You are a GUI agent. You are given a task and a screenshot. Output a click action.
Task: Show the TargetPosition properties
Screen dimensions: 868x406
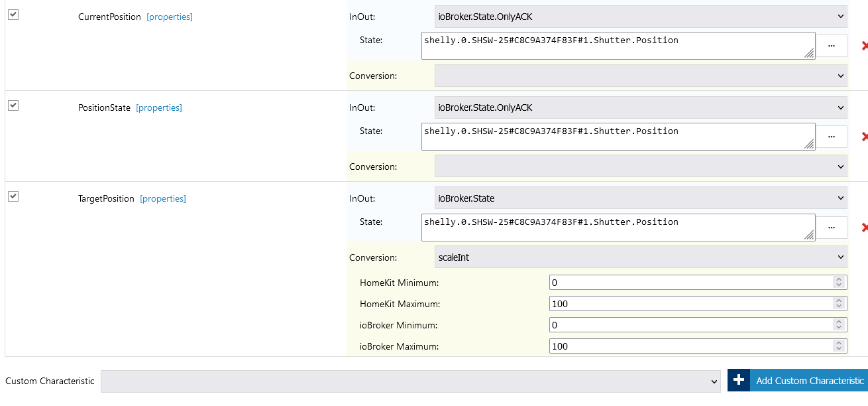(163, 198)
